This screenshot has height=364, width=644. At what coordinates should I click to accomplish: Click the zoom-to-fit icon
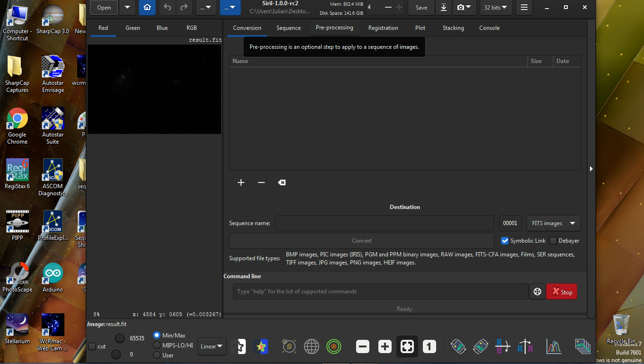pyautogui.click(x=407, y=347)
